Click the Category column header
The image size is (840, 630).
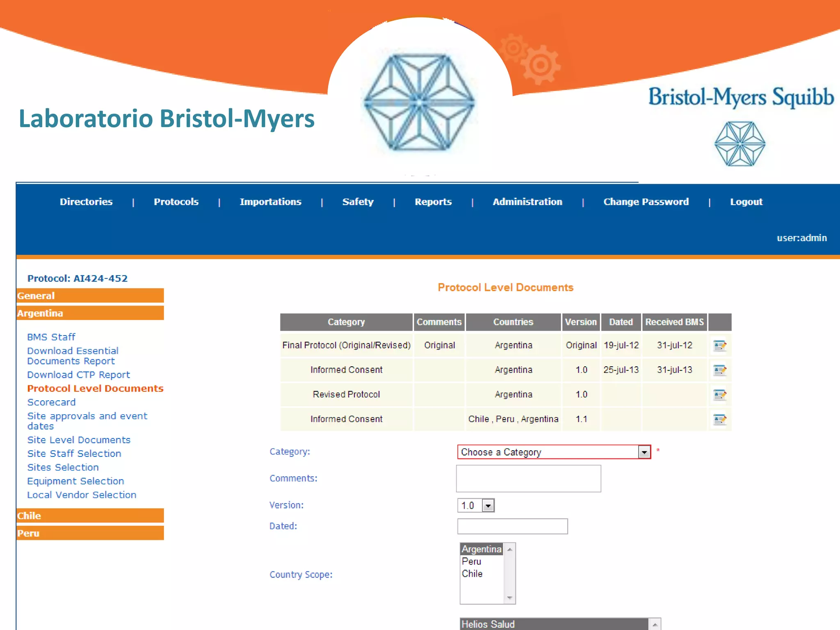pyautogui.click(x=346, y=322)
